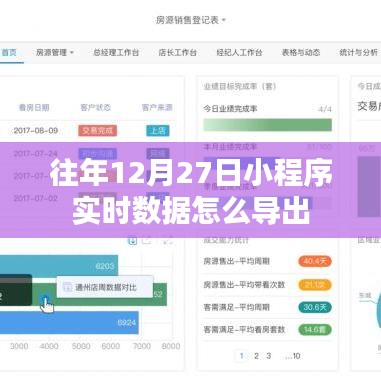This screenshot has width=381, height=381.
Task: Click the orange 40.4天 badge
Action: (315, 261)
